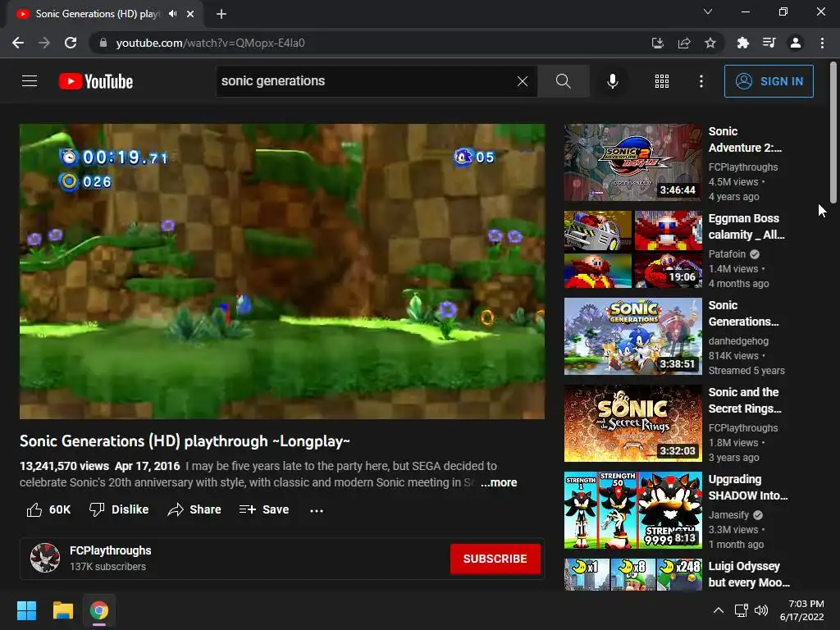Screen dimensions: 840x630
Task: Open network icon in system tray
Action: click(741, 610)
